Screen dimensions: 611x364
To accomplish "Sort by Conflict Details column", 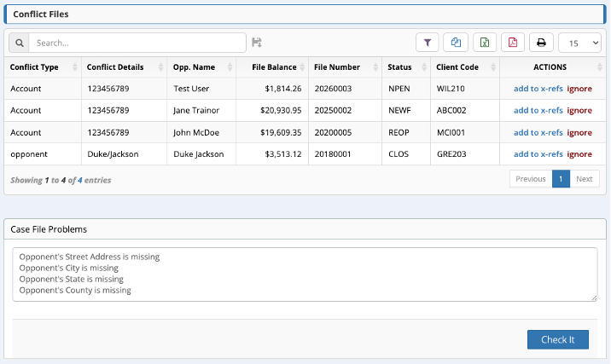I will [x=124, y=67].
